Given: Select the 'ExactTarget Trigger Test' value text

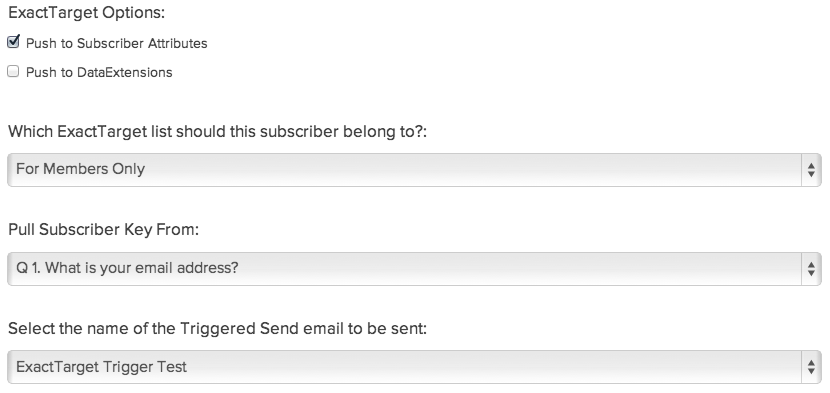Looking at the screenshot, I should [x=101, y=367].
